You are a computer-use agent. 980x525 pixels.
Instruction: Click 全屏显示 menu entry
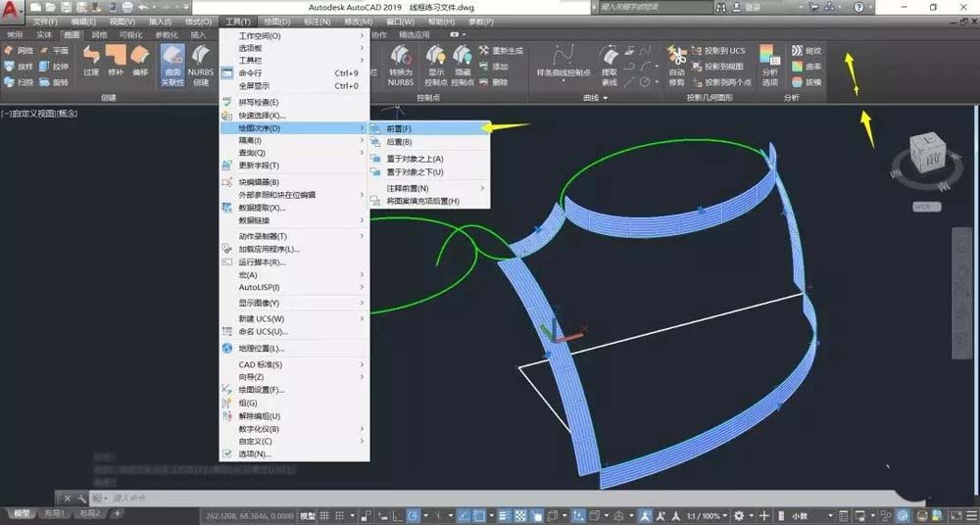[294, 85]
